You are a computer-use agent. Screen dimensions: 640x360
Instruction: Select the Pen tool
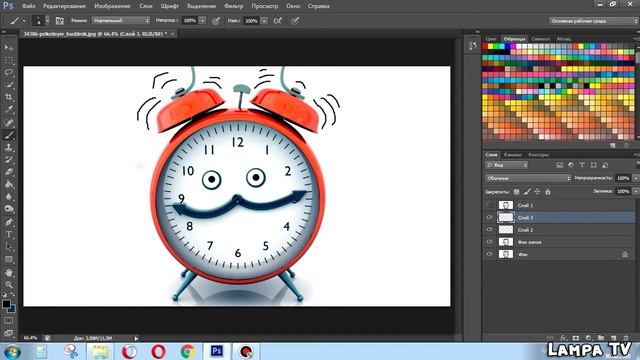(x=9, y=222)
